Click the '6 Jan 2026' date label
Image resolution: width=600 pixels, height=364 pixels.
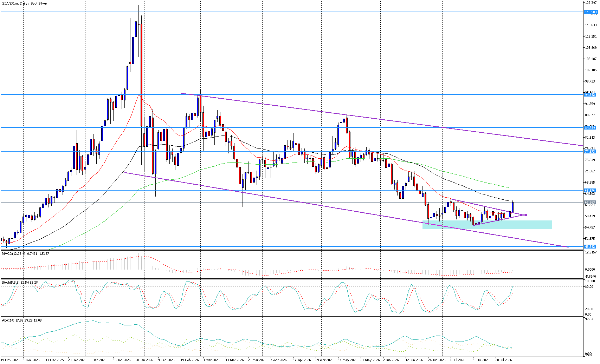pos(98,360)
